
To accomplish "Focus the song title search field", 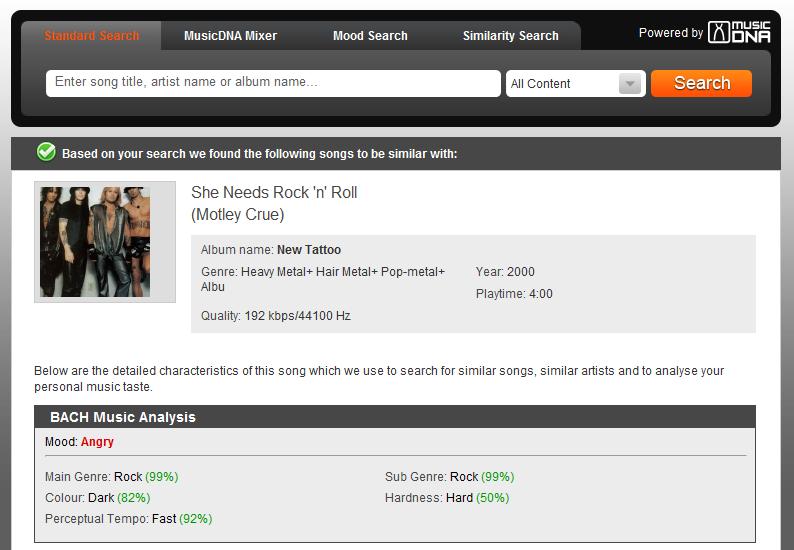I will click(273, 83).
